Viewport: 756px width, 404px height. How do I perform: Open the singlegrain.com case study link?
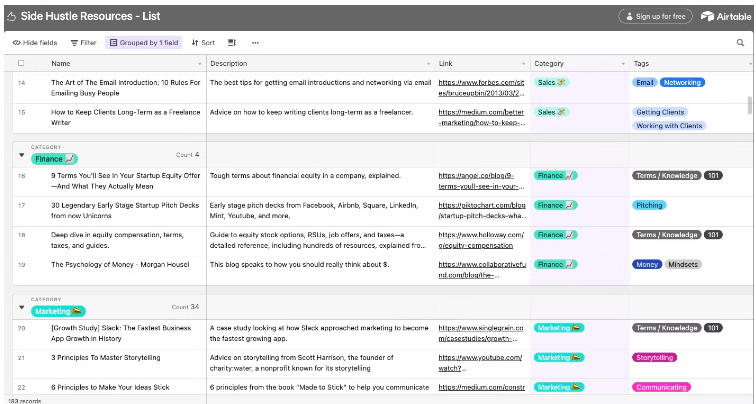[481, 333]
